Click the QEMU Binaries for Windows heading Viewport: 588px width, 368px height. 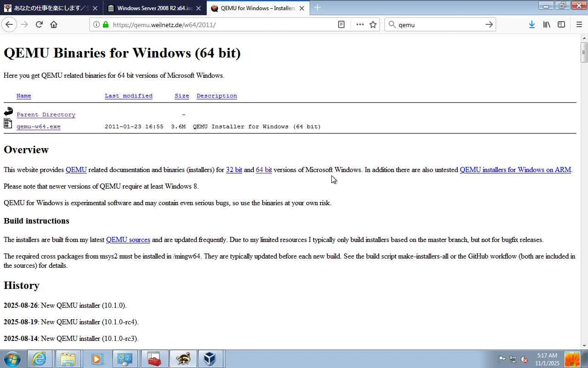pyautogui.click(x=122, y=53)
